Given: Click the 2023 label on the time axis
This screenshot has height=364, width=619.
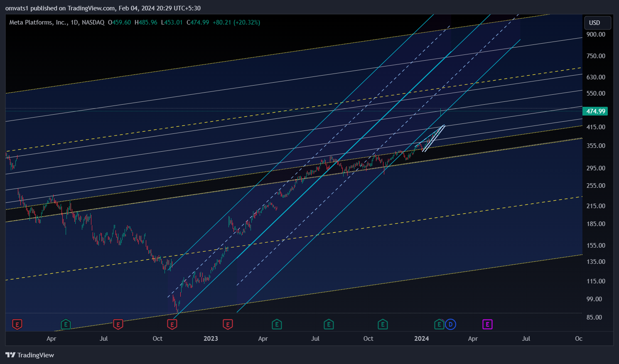Looking at the screenshot, I should (x=211, y=338).
